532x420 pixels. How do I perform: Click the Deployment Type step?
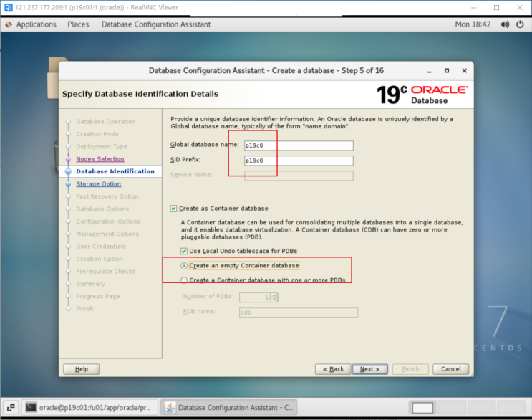tap(102, 147)
